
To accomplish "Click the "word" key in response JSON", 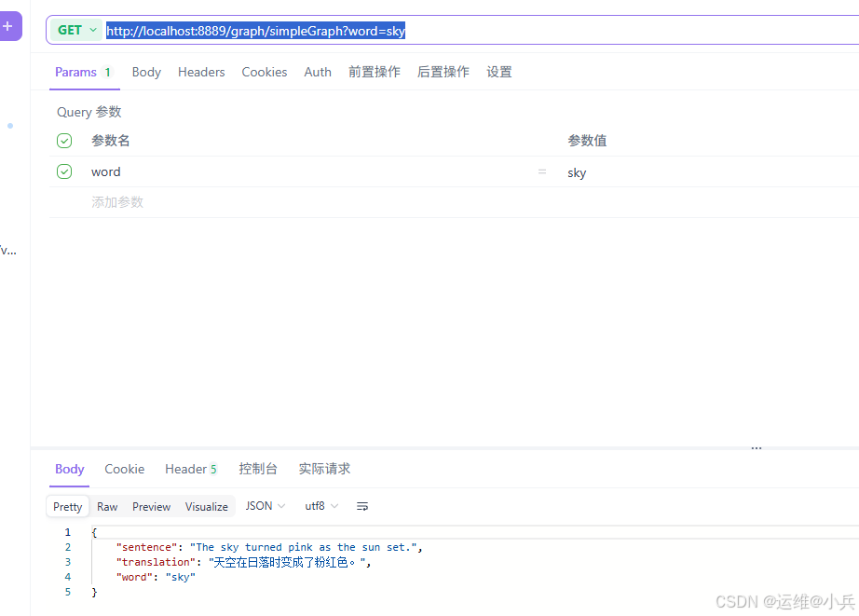I will coord(134,577).
